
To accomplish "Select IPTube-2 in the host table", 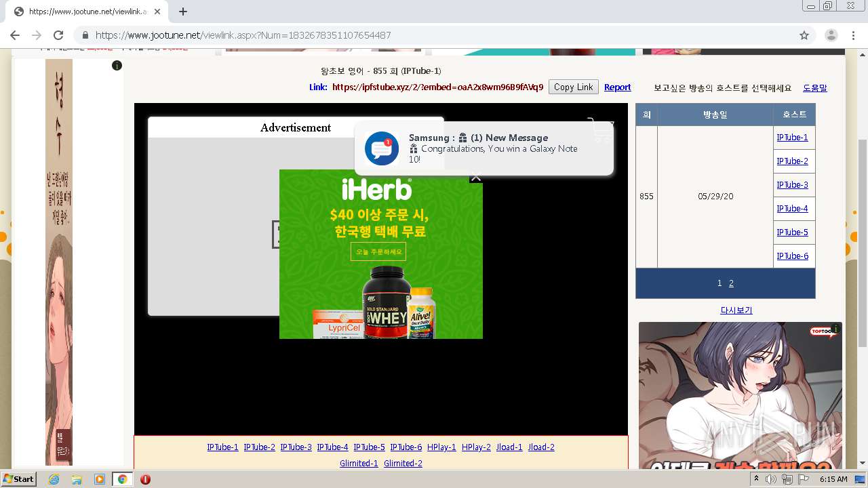I will click(792, 161).
